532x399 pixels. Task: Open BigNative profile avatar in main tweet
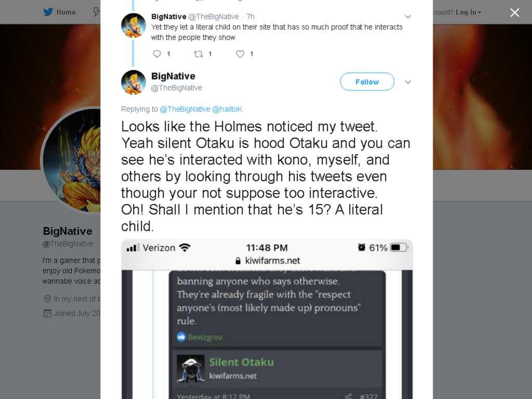134,82
